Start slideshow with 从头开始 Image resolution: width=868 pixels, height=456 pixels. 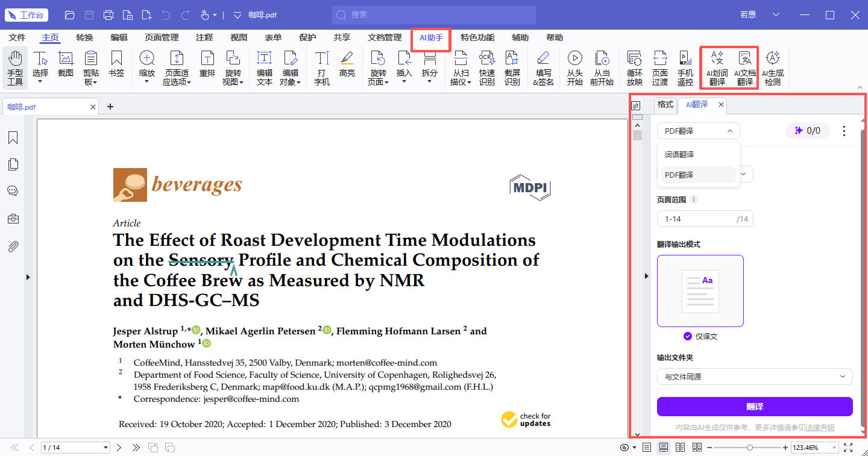point(575,68)
